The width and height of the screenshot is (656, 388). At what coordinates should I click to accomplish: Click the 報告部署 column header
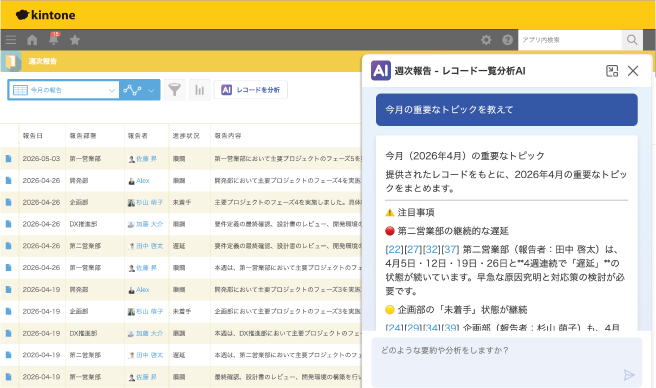pyautogui.click(x=83, y=136)
